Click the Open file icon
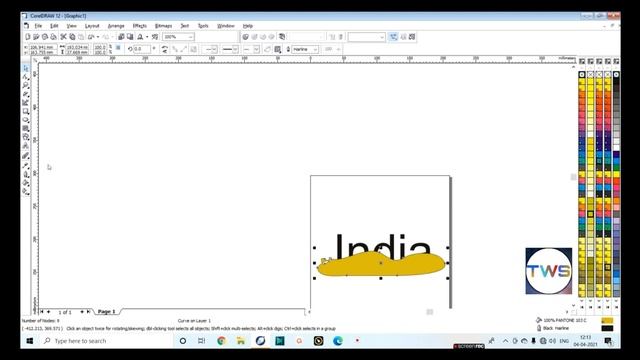The image size is (640, 360). [36, 37]
